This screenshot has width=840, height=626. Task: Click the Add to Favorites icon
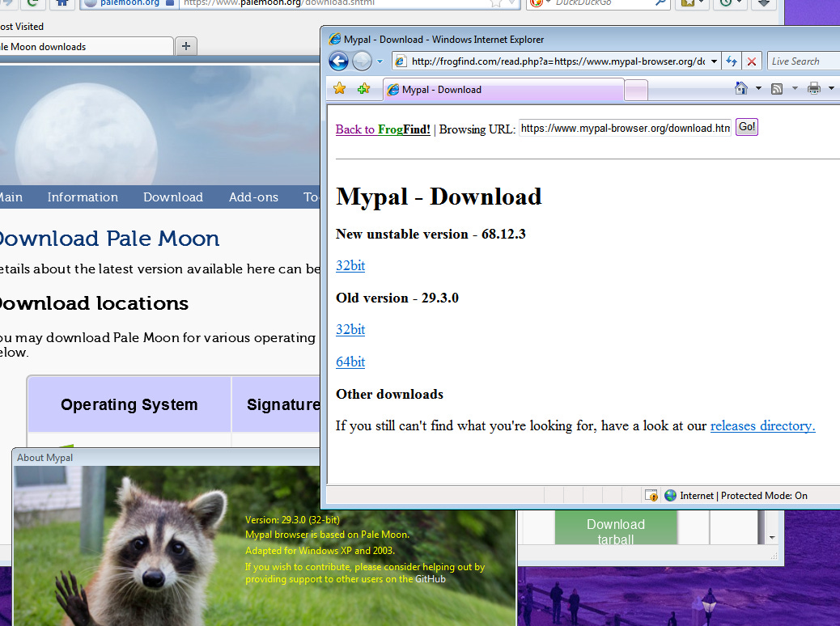pyautogui.click(x=363, y=88)
